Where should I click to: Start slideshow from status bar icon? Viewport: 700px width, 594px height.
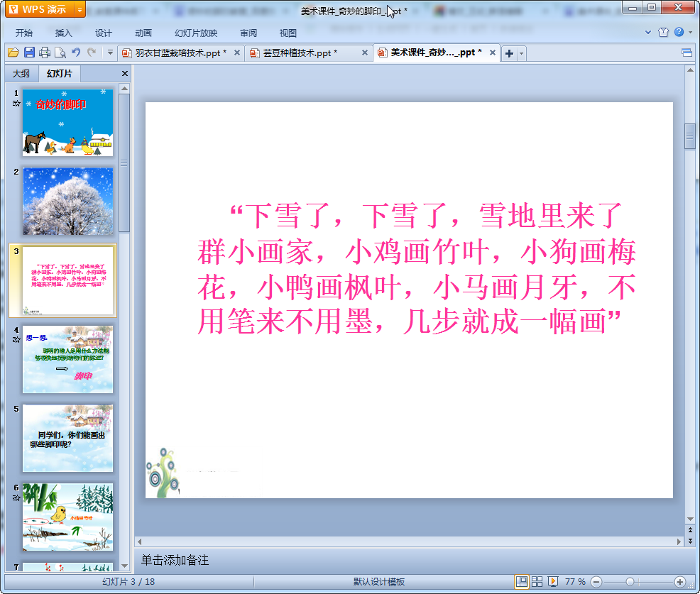553,581
